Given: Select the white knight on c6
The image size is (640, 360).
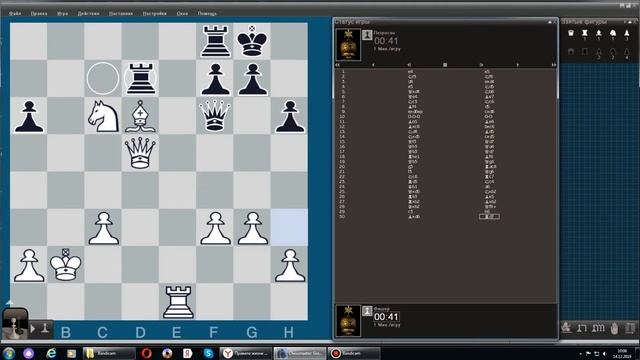Looking at the screenshot, I should (103, 116).
